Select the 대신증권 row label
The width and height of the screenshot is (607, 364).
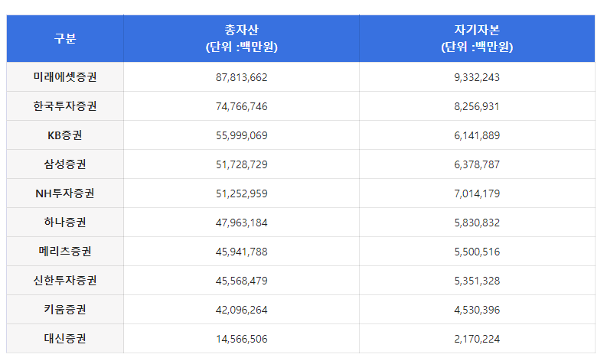64,339
